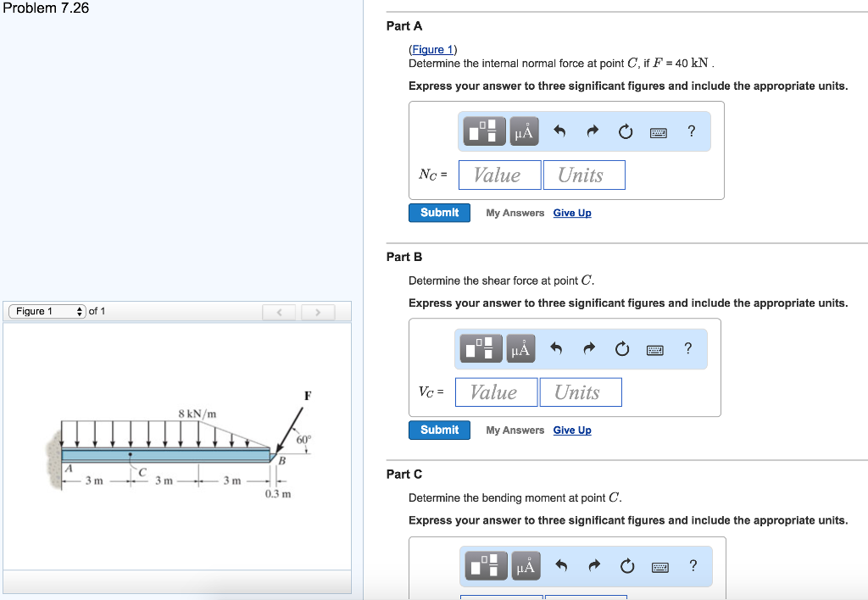Submit the Part A answer
The width and height of the screenshot is (868, 600).
coord(439,213)
